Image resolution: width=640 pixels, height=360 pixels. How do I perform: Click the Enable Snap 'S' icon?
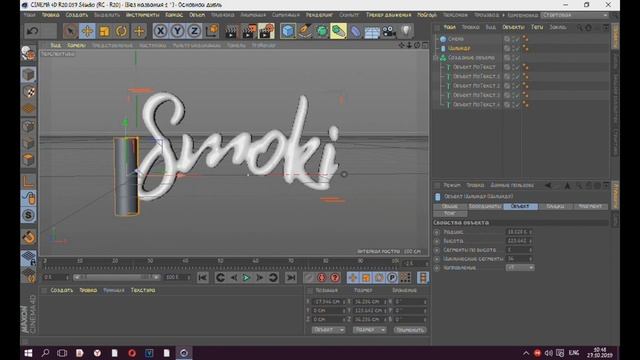(29, 215)
